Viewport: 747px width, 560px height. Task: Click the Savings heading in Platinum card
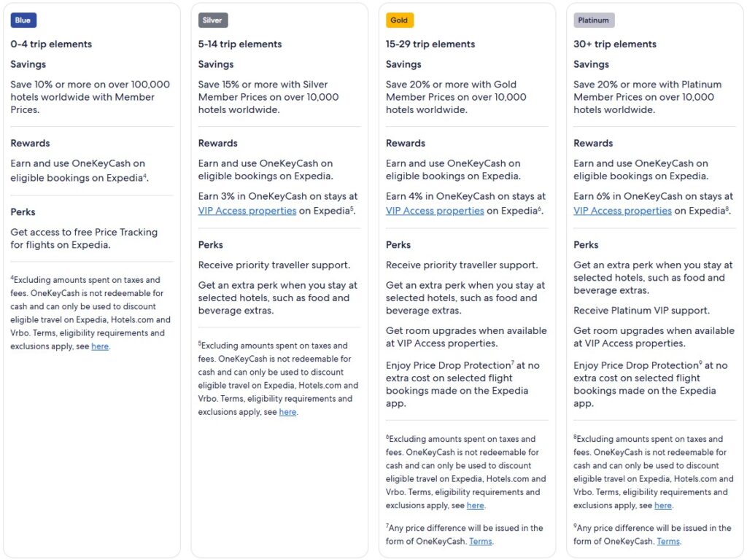pos(591,65)
